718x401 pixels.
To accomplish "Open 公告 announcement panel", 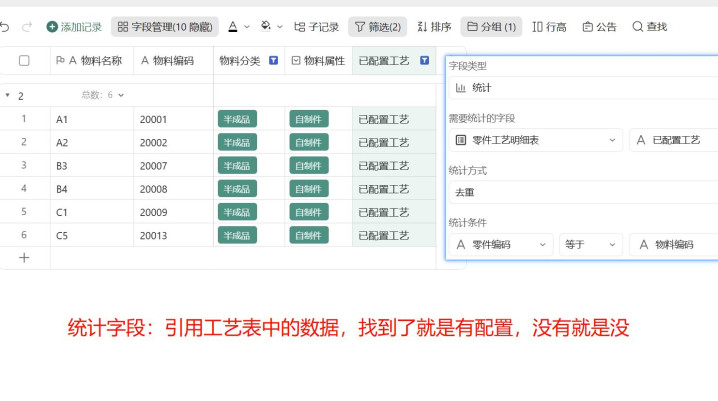I will point(599,27).
